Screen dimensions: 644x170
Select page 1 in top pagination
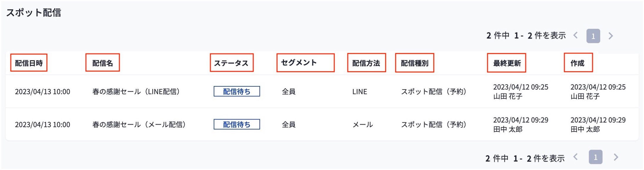tap(593, 36)
